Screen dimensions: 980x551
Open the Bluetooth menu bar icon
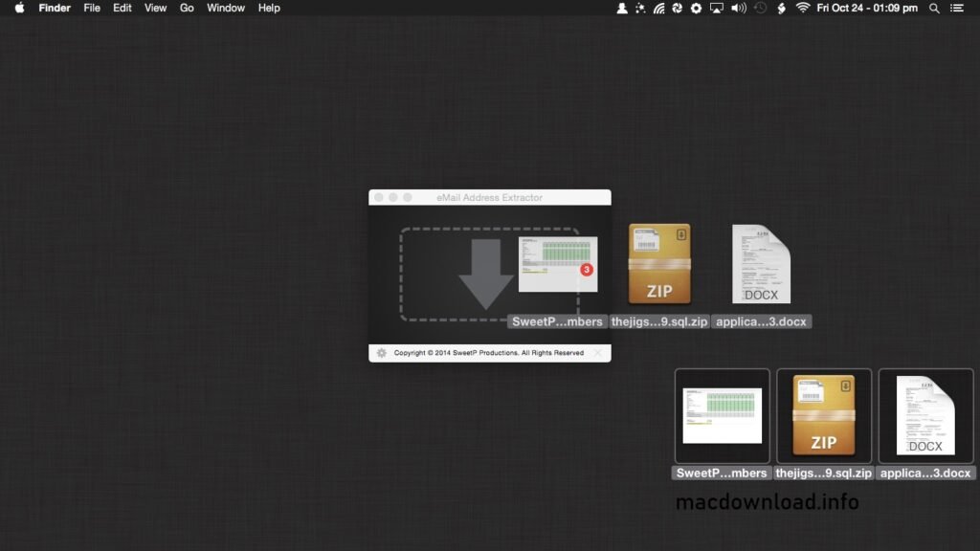point(781,9)
